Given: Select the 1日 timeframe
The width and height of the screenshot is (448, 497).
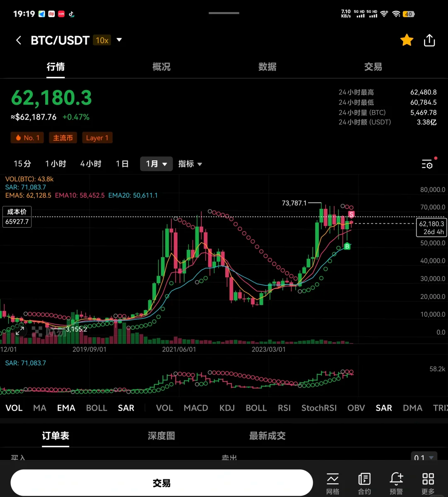Looking at the screenshot, I should [122, 164].
